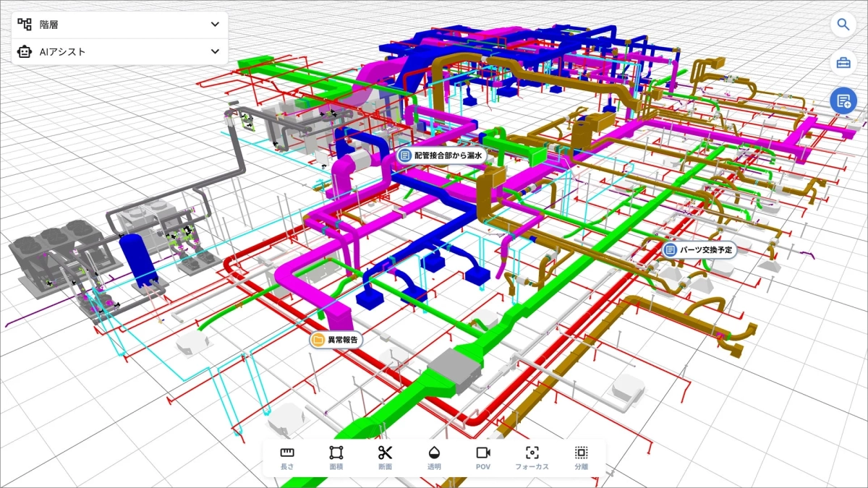Click the 階層 hierarchy icon
Screen dimensions: 868x488
(x=23, y=24)
